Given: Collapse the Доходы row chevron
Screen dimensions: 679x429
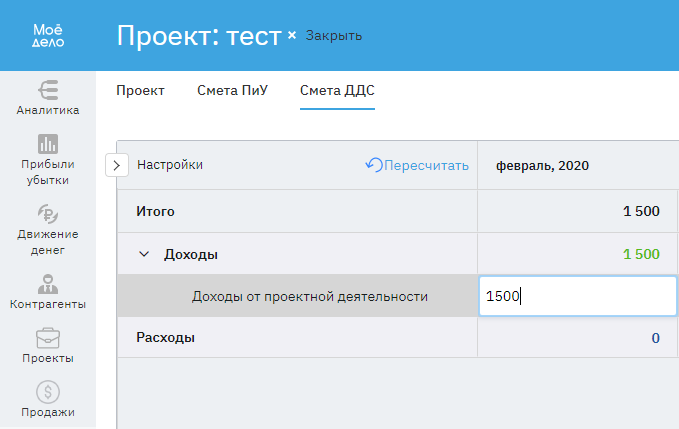Looking at the screenshot, I should [144, 254].
